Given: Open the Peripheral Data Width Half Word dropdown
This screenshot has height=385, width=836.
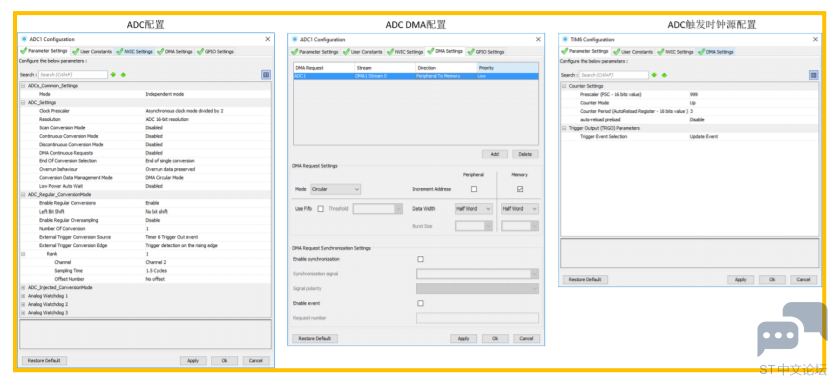Looking at the screenshot, I should click(x=473, y=209).
